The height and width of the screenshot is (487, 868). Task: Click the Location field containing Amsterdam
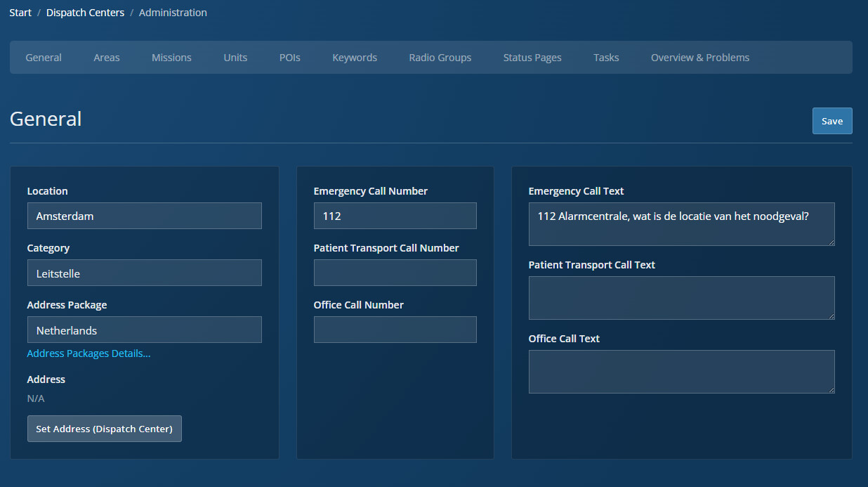click(144, 216)
